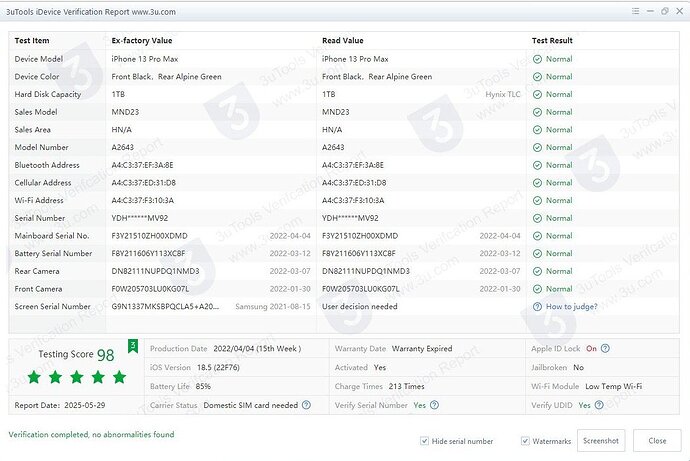Click the Warranty Expired value

click(x=422, y=348)
